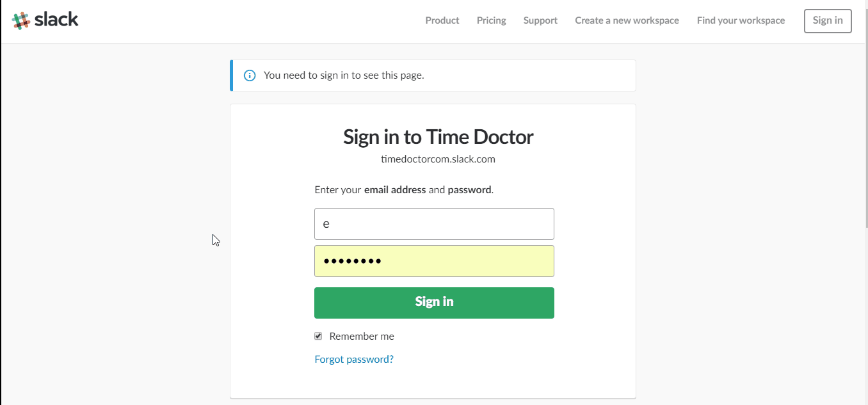The height and width of the screenshot is (405, 868).
Task: Click the bold "password" label text
Action: tap(469, 189)
